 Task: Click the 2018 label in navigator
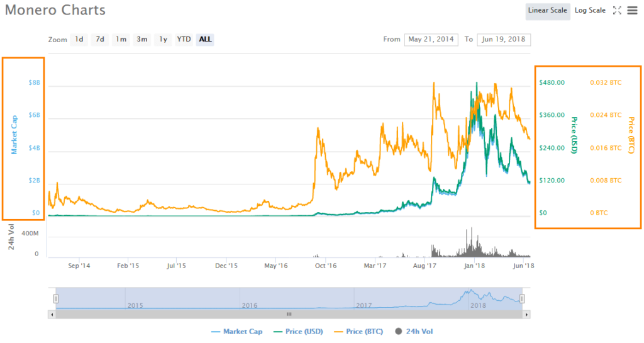(478, 306)
